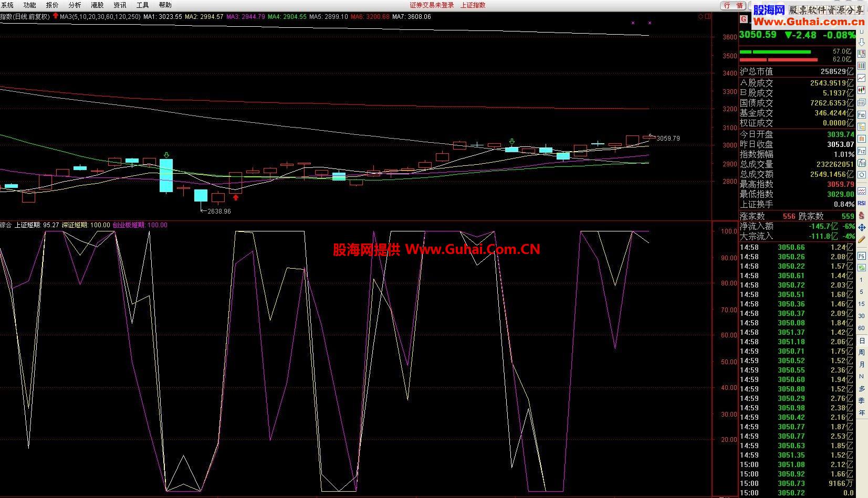Open the F12 trading icon
The image size is (868, 498).
862,151
